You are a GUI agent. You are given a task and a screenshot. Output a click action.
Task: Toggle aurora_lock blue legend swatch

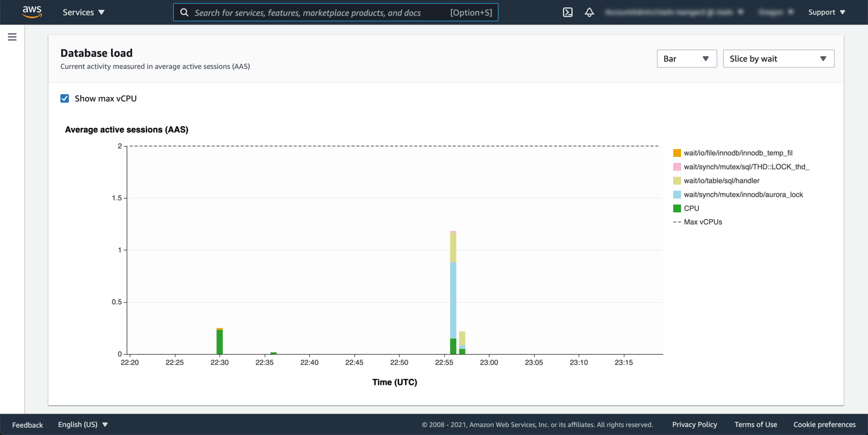tap(677, 194)
